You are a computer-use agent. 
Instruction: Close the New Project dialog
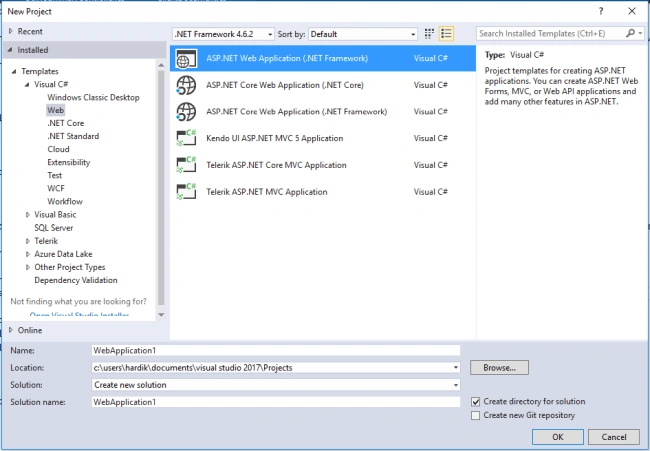(632, 11)
